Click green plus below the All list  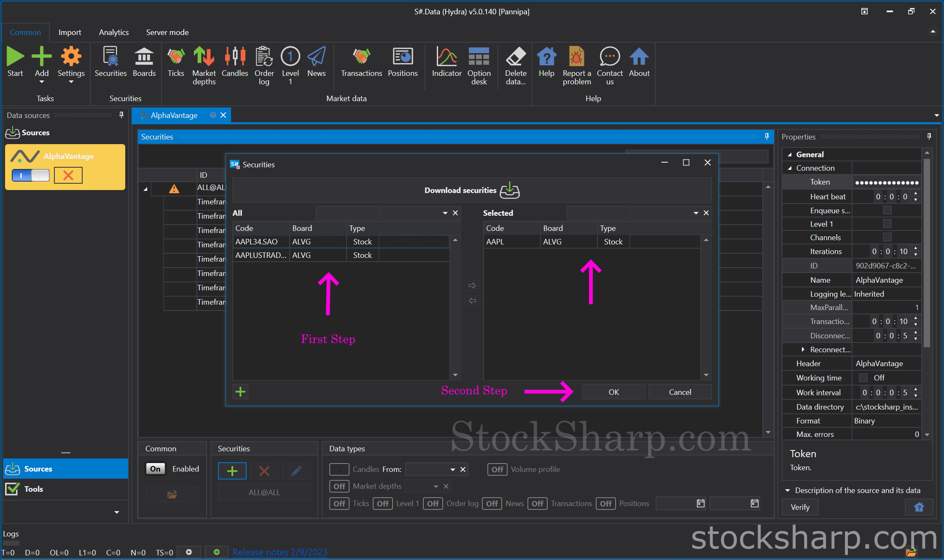[240, 392]
